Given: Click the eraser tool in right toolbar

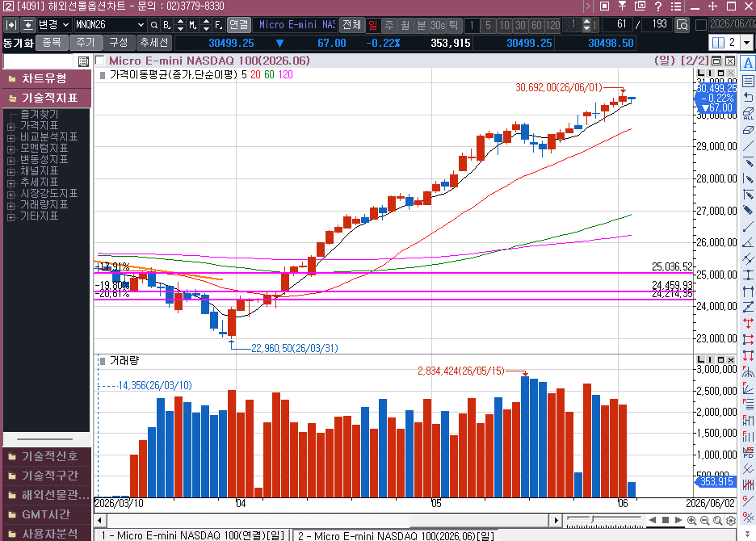Looking at the screenshot, I should [748, 130].
